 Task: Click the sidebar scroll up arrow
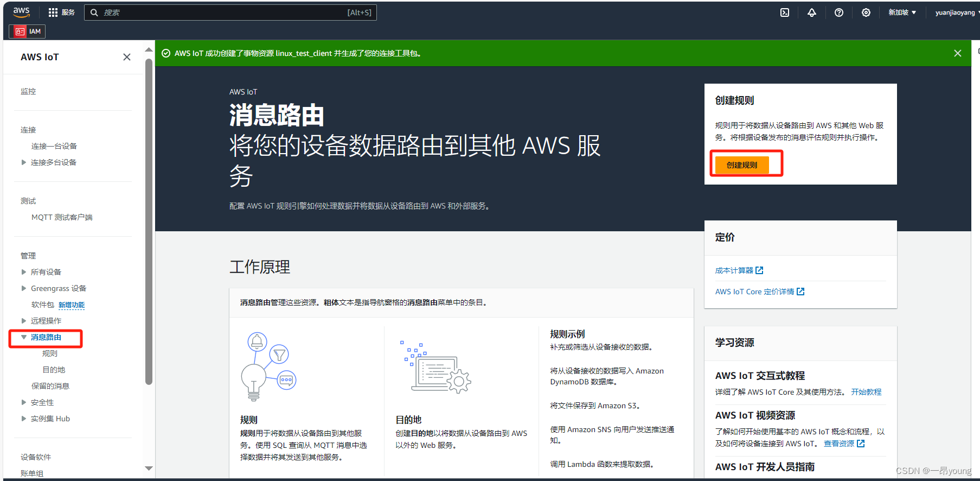149,50
